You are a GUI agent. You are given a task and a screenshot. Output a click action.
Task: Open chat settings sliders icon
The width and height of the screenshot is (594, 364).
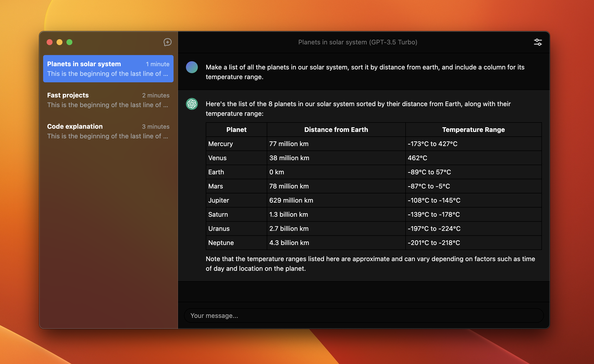click(x=537, y=42)
